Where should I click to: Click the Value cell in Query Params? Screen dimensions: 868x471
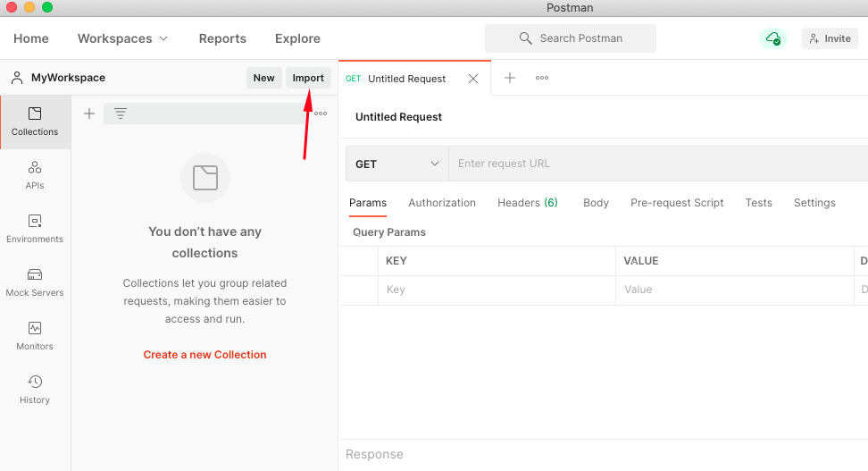point(735,290)
